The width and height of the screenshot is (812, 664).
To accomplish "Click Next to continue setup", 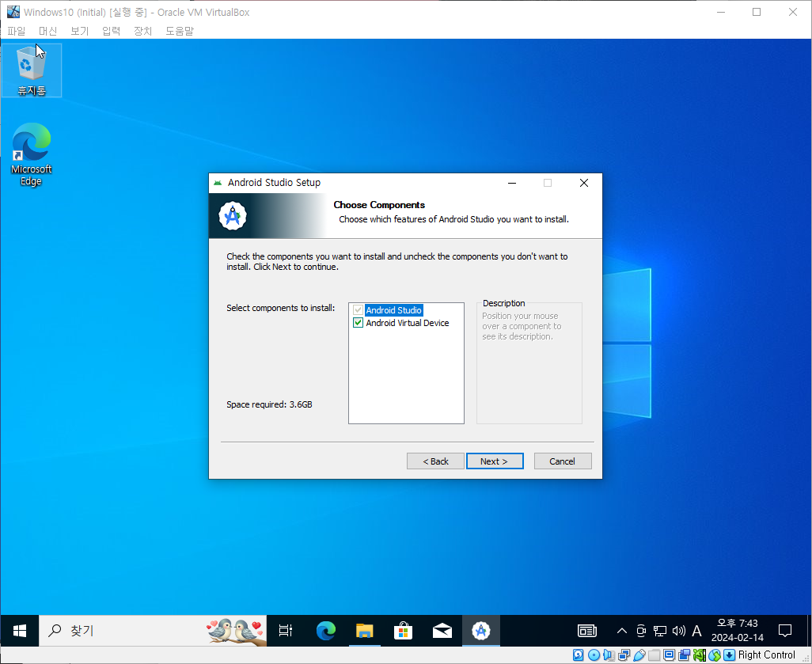I will click(495, 461).
